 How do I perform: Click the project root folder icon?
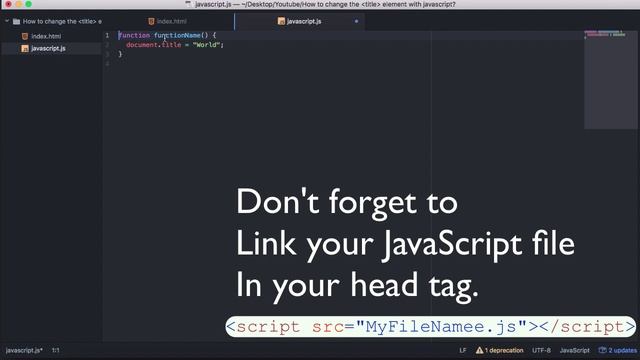[16, 21]
